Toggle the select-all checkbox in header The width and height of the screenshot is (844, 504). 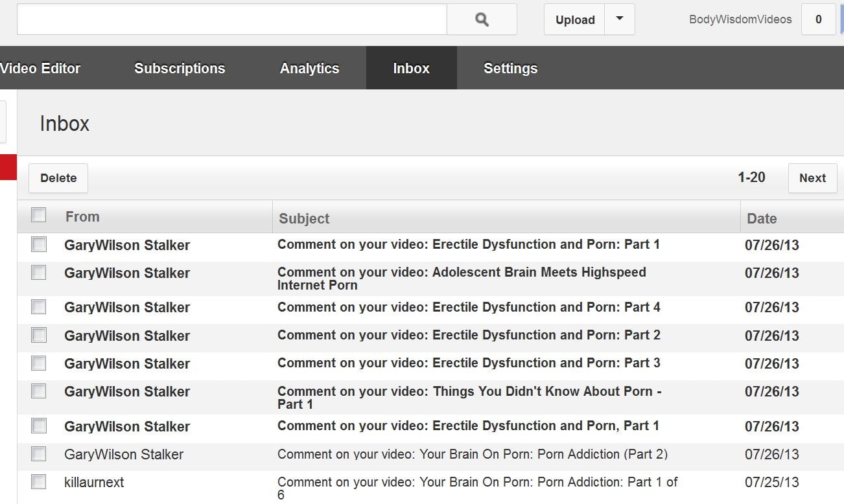(39, 215)
